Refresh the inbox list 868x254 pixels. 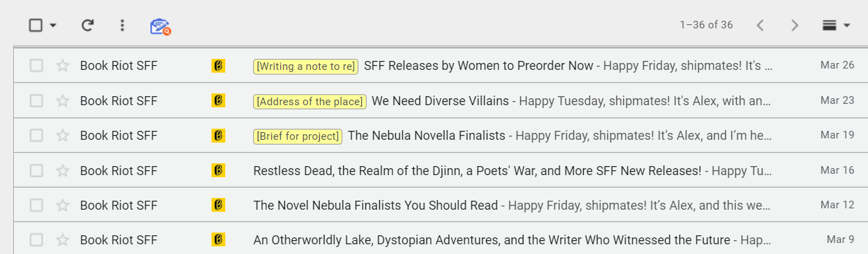point(87,26)
